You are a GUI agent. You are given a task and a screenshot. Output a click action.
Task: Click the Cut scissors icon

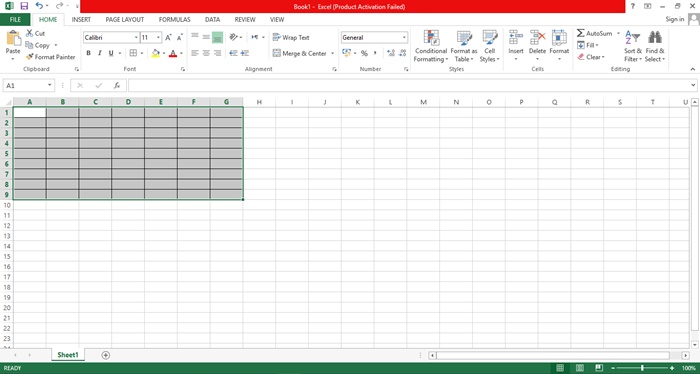pyautogui.click(x=29, y=33)
